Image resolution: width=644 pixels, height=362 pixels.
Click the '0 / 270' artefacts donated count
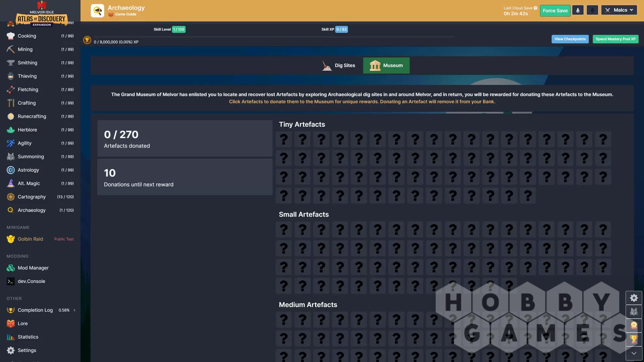pyautogui.click(x=121, y=134)
